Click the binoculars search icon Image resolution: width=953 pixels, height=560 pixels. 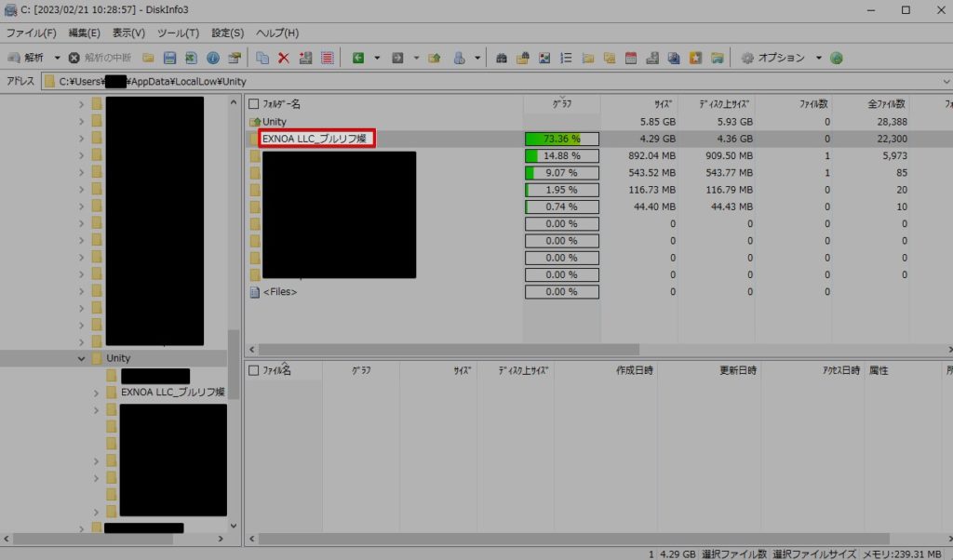click(x=502, y=58)
